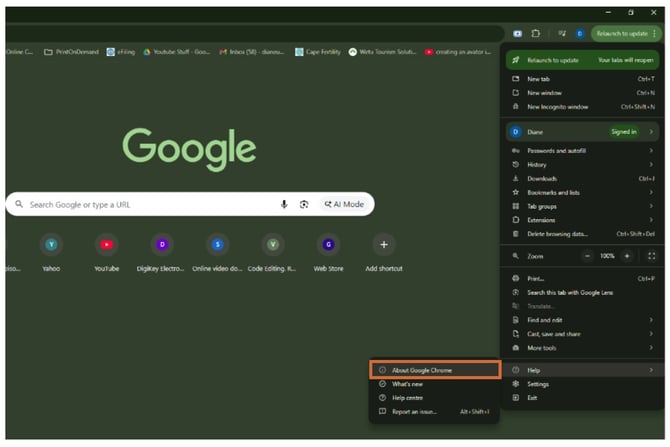Viewport: 670px width, 447px height.
Task: Click the Google logo
Action: click(x=189, y=149)
